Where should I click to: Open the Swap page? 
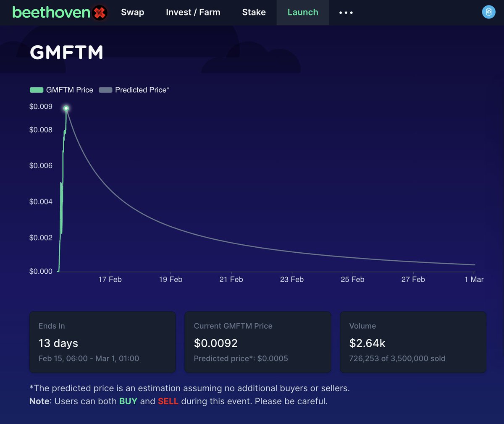(x=132, y=12)
